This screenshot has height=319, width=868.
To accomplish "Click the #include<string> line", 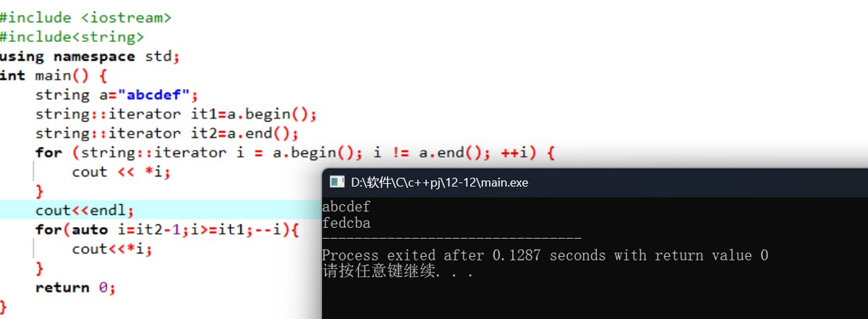I will coord(72,36).
